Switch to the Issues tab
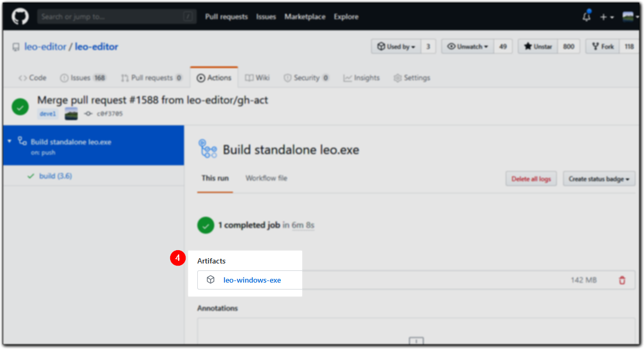 (x=82, y=78)
